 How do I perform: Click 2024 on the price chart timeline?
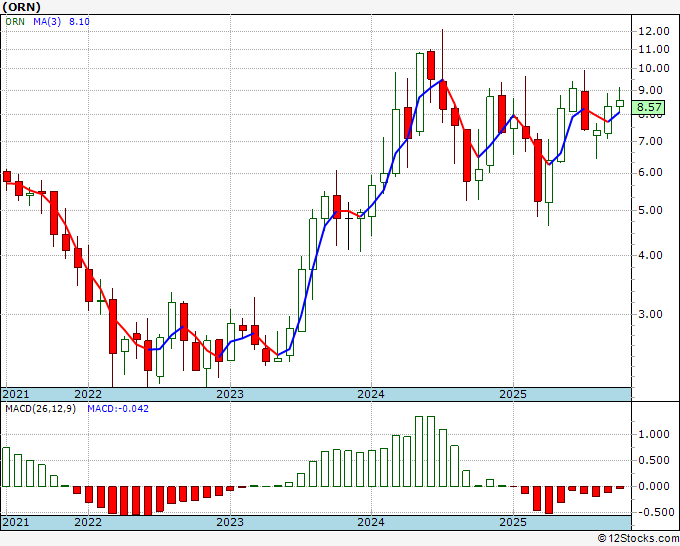tap(371, 394)
